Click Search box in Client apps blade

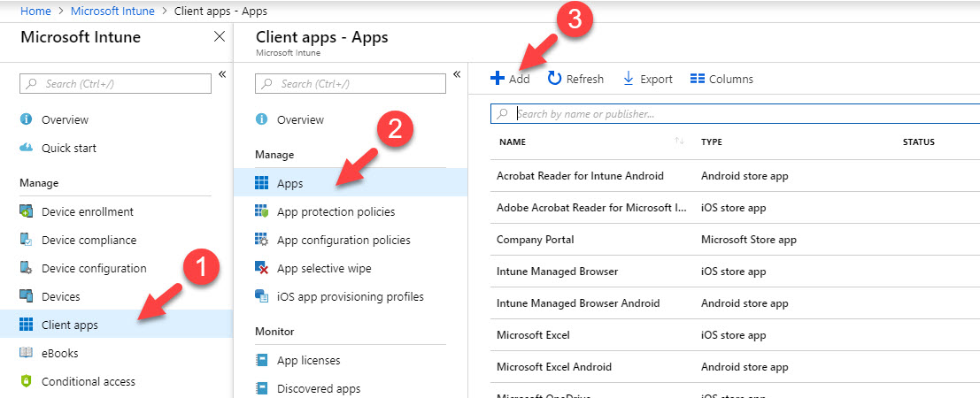[351, 83]
